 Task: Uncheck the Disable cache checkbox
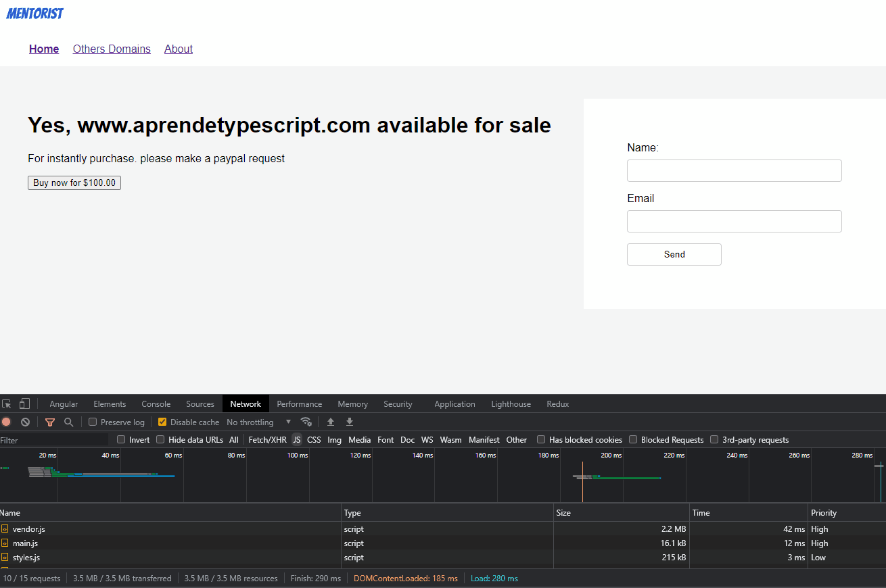click(x=162, y=422)
